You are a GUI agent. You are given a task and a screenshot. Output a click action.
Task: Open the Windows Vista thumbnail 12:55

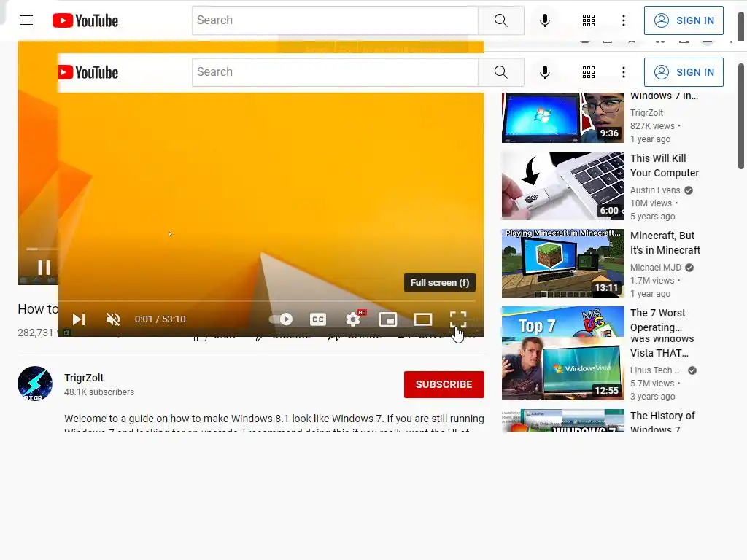coord(562,368)
